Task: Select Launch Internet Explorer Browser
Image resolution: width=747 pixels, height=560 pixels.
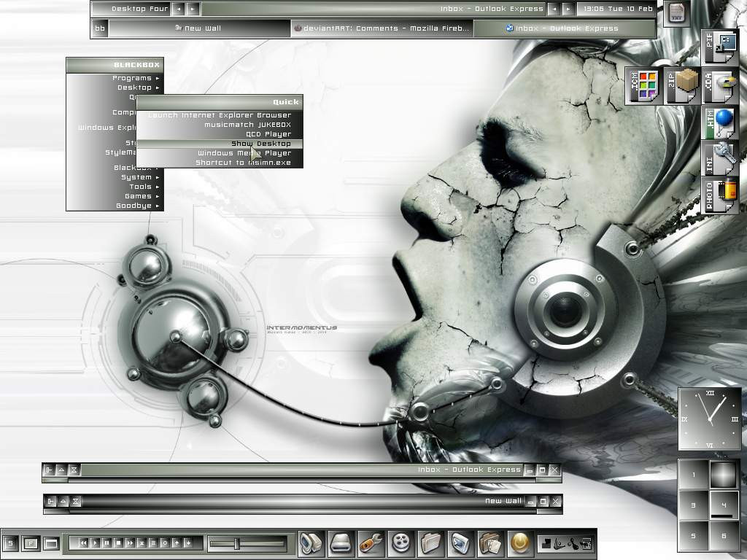Action: [x=220, y=115]
